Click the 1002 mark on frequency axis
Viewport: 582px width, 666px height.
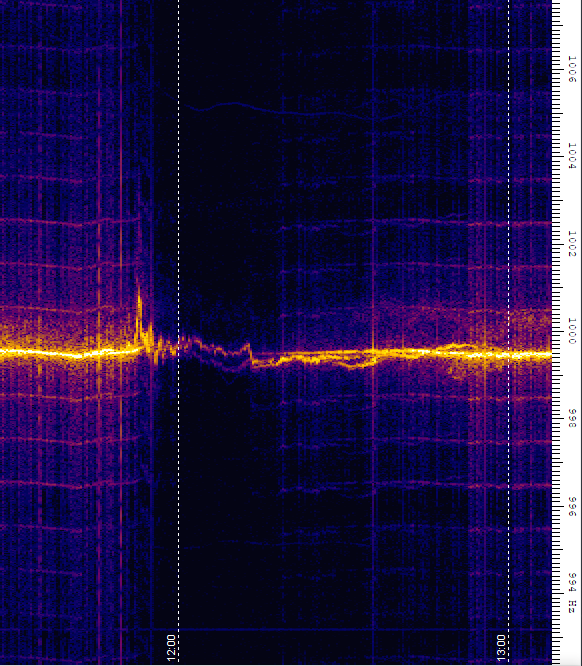coord(572,244)
